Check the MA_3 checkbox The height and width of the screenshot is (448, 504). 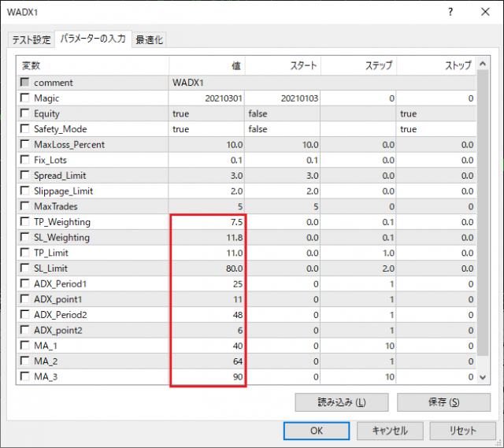click(24, 376)
